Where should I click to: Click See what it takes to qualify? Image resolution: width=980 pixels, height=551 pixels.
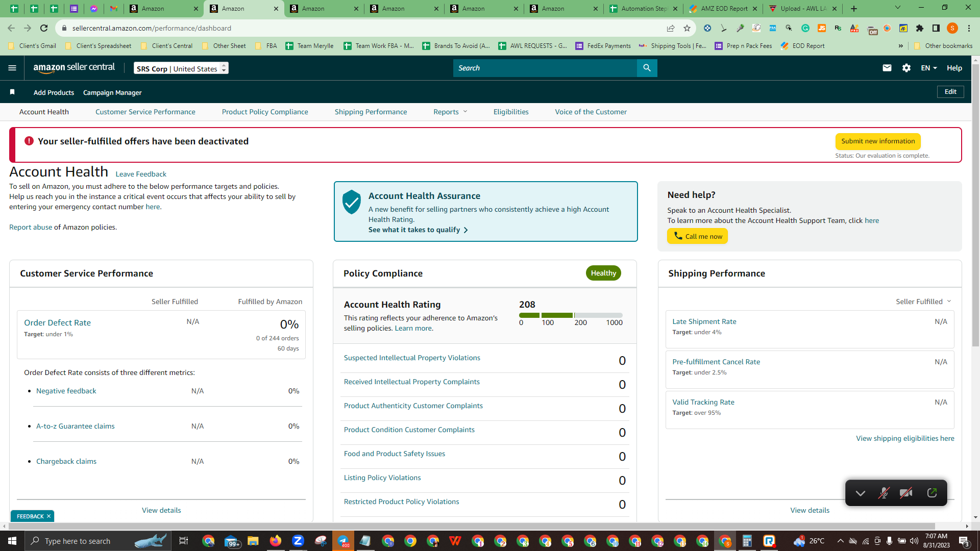418,230
